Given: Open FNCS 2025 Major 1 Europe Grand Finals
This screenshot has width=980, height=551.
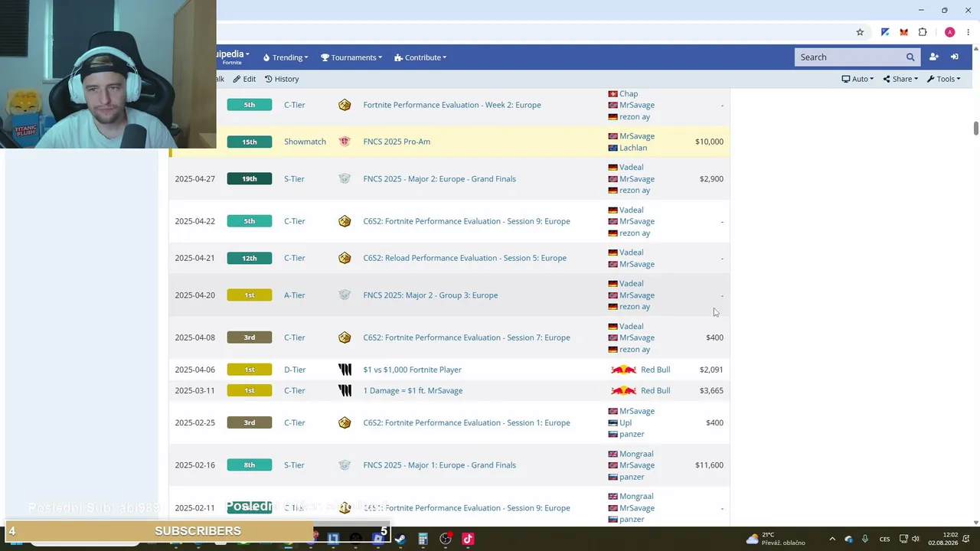Looking at the screenshot, I should 439,465.
